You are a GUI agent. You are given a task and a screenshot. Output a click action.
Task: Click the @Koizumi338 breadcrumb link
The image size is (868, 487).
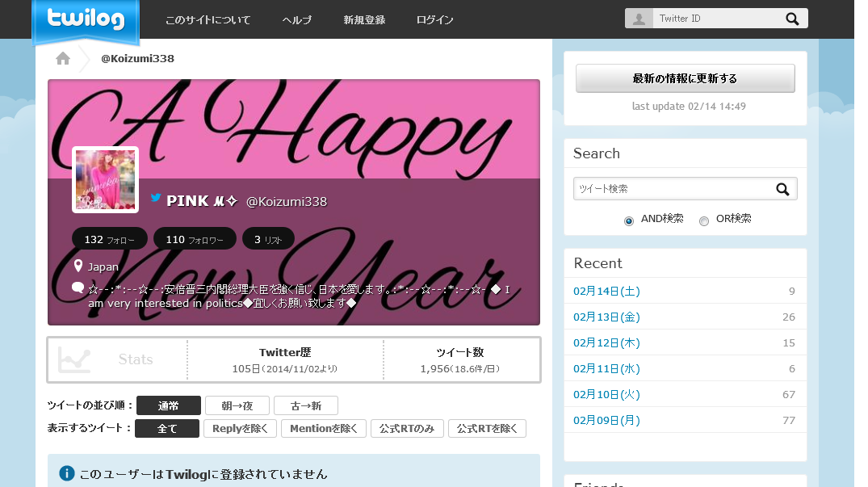pos(137,59)
